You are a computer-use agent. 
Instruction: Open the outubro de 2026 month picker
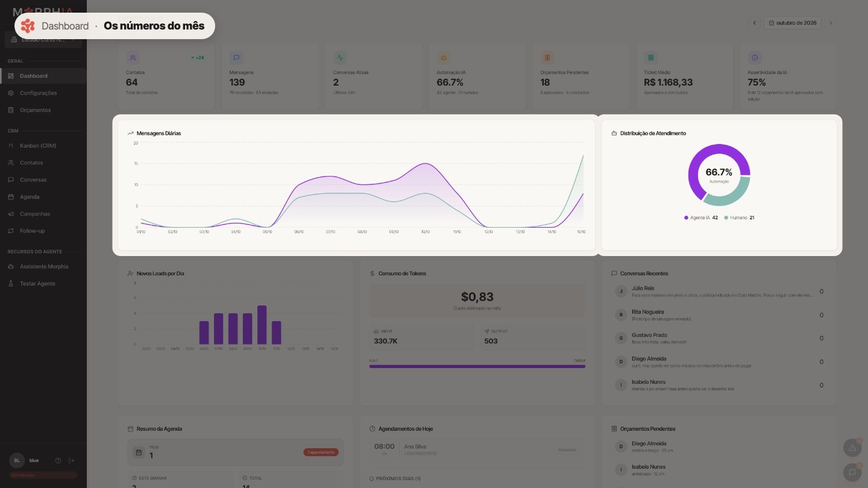pos(792,23)
